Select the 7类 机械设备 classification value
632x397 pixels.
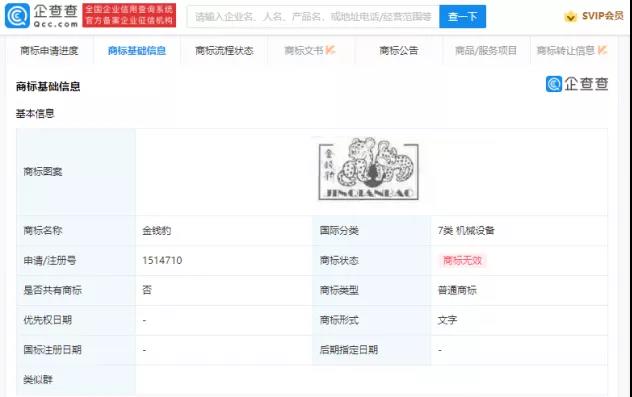click(x=466, y=231)
